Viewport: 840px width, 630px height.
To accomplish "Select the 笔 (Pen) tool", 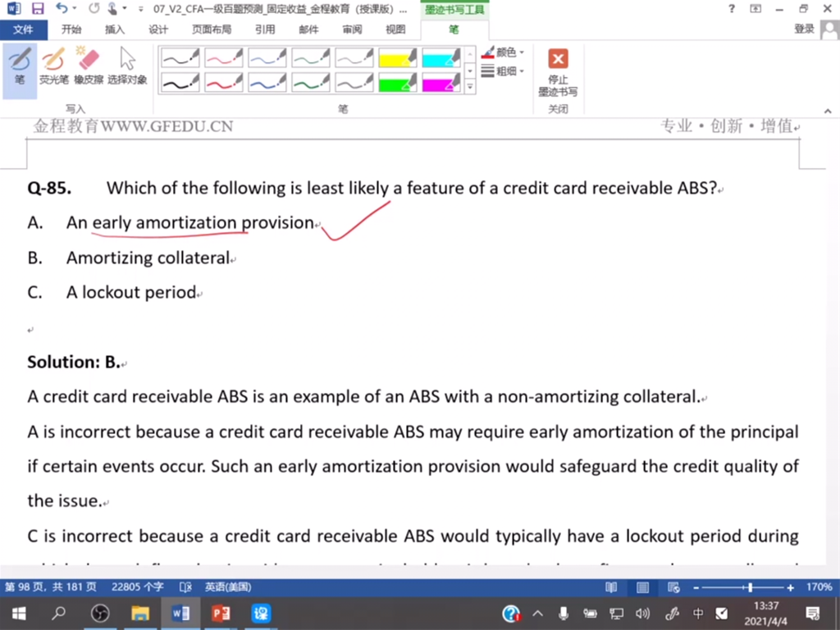I will tap(20, 67).
